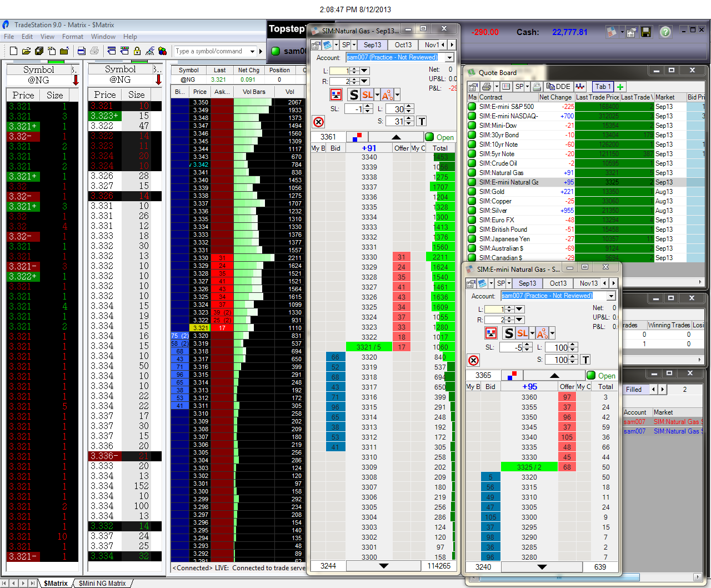Click the T button next to the SIM:Natural Gas S quantity
Viewport: 711px width, 588px height.
(x=422, y=121)
